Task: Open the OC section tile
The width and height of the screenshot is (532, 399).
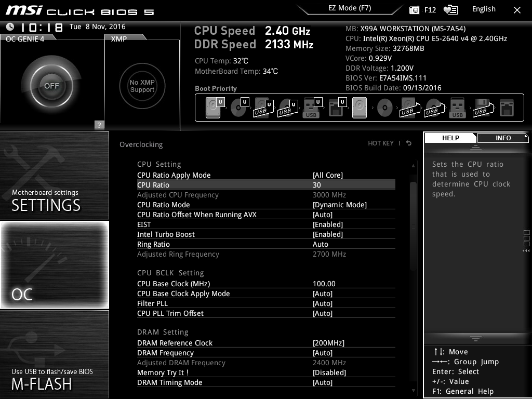Action: [x=54, y=264]
